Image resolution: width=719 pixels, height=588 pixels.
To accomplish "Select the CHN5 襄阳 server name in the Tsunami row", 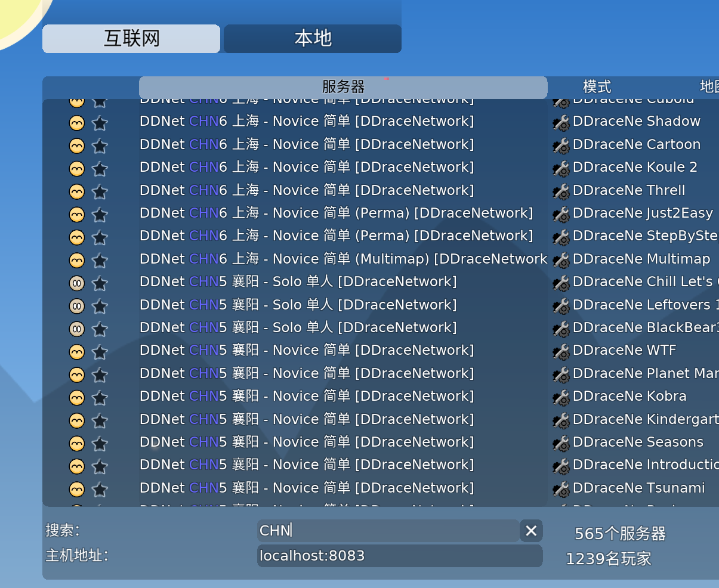I will pos(307,488).
